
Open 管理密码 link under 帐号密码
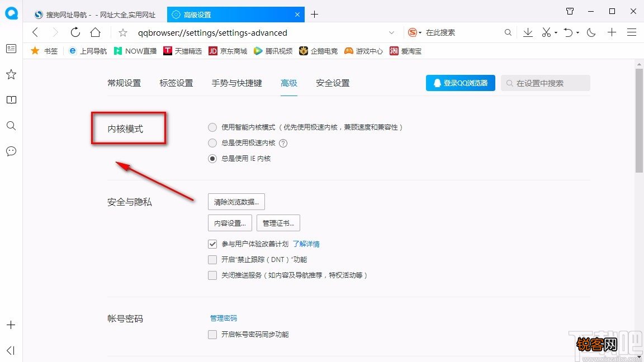tap(223, 317)
